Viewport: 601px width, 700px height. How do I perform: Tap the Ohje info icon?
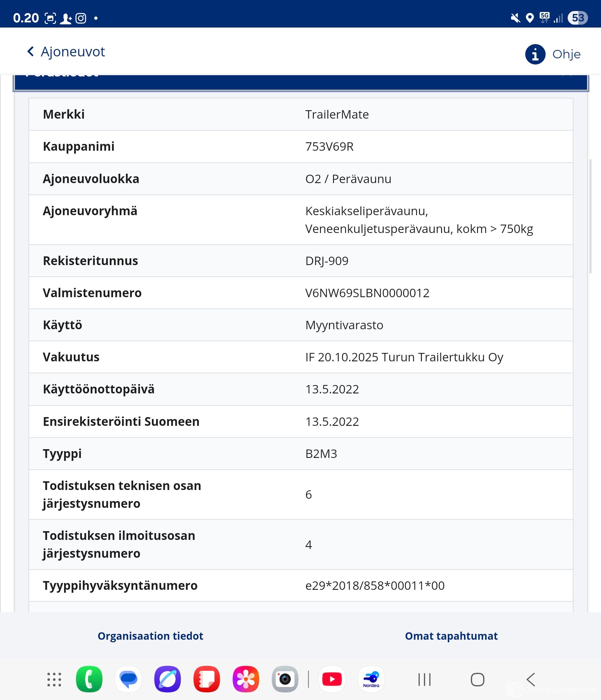tap(535, 54)
